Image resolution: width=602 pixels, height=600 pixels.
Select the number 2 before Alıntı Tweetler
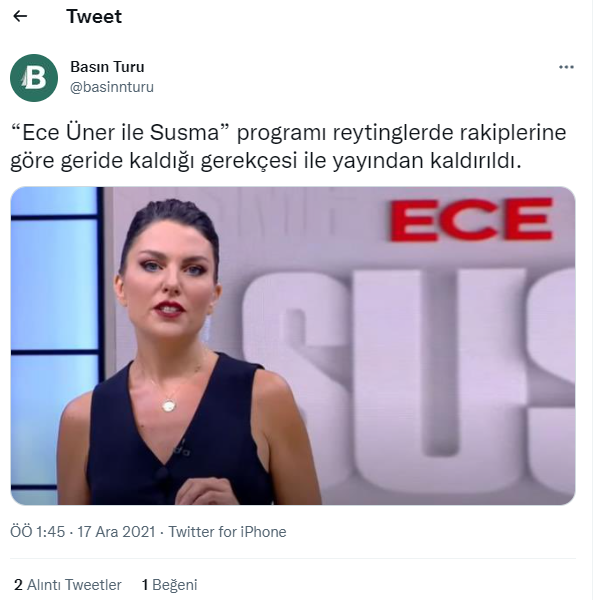coord(18,585)
